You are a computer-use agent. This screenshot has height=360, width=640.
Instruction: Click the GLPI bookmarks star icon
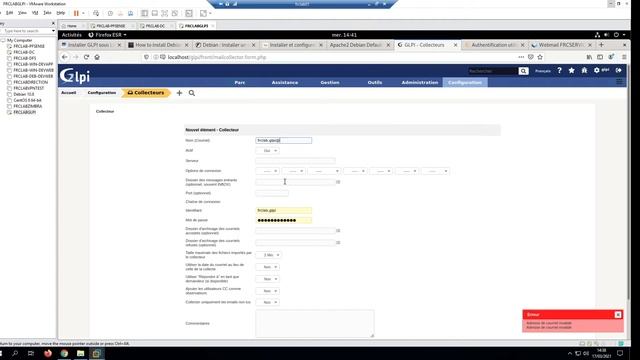571,71
